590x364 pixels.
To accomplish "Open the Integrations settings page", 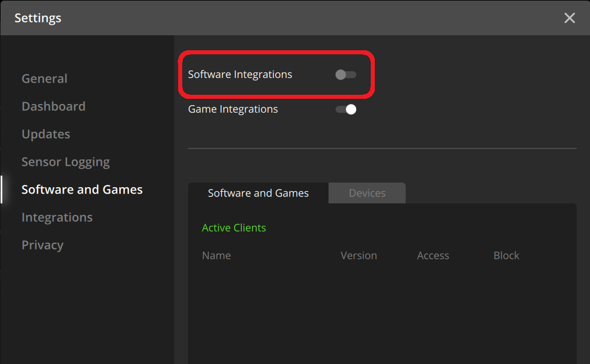I will [57, 217].
